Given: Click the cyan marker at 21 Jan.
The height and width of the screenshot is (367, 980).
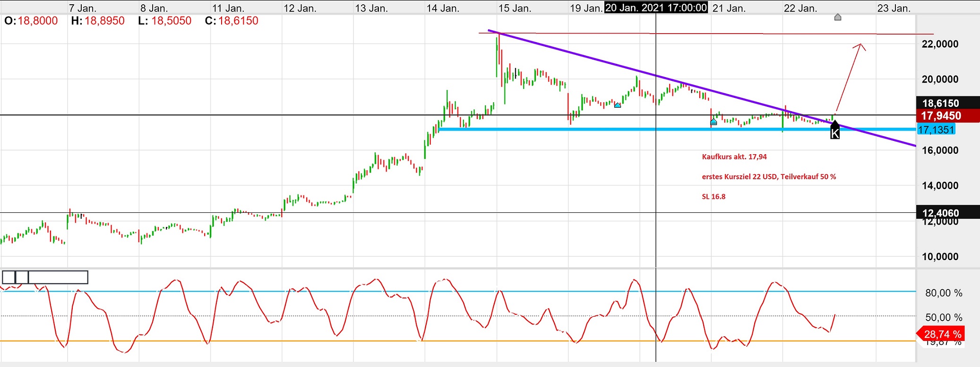Looking at the screenshot, I should click(x=714, y=122).
